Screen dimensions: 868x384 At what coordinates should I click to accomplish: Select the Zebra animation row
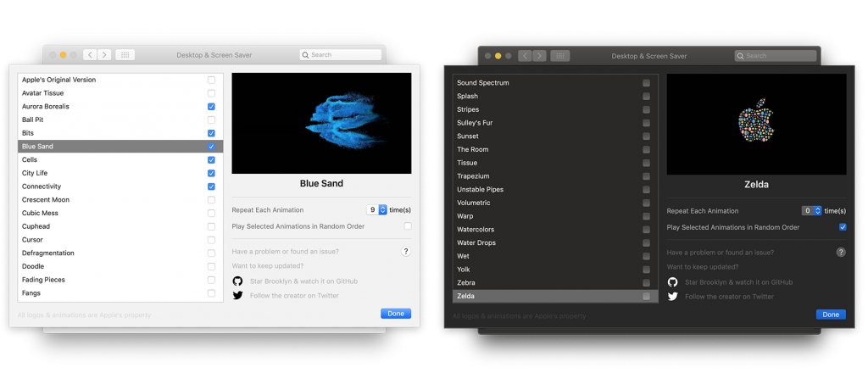click(x=556, y=283)
